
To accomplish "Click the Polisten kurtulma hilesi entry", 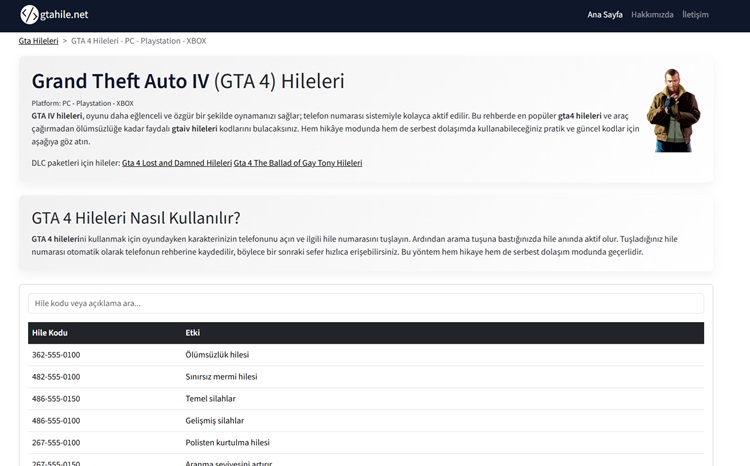I will (227, 443).
